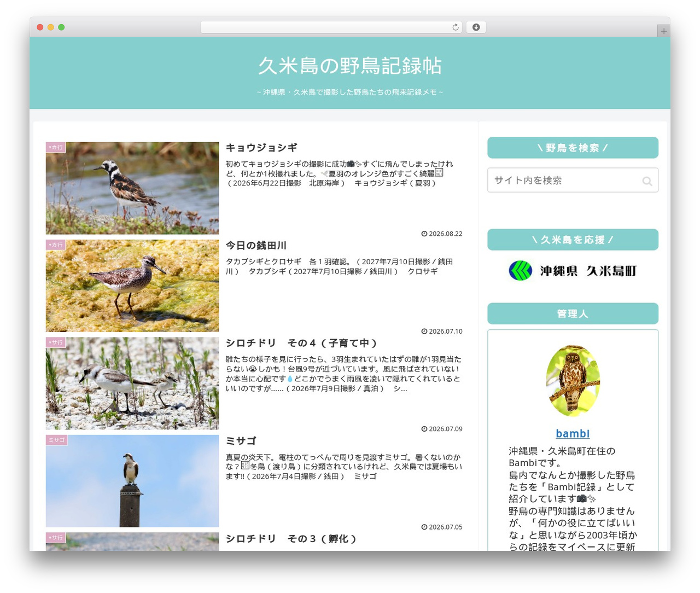Click the キョウジョシギ bird thumbnail photo
700x593 pixels.
132,188
